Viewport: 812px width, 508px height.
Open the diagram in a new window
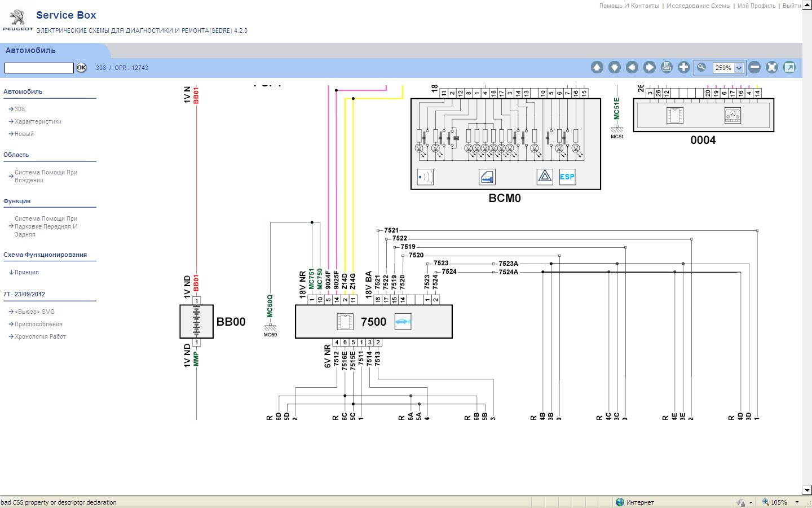789,67
